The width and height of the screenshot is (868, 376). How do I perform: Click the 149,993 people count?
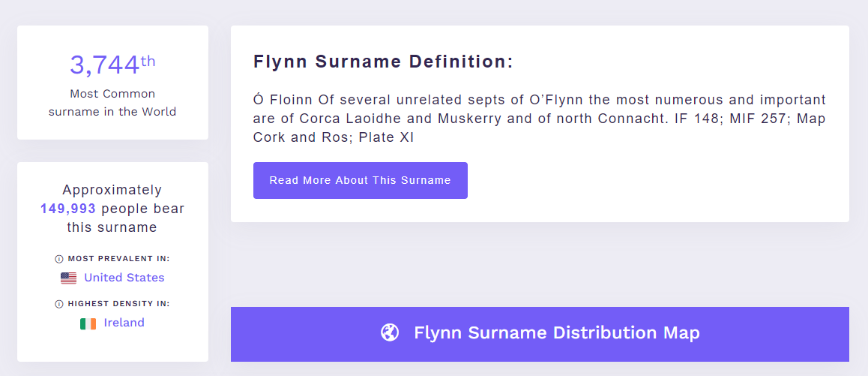68,209
